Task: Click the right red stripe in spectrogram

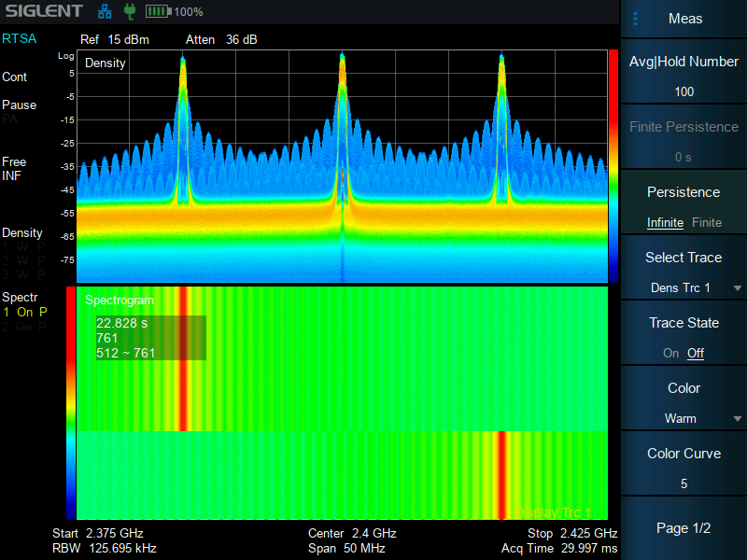Action: click(x=501, y=475)
